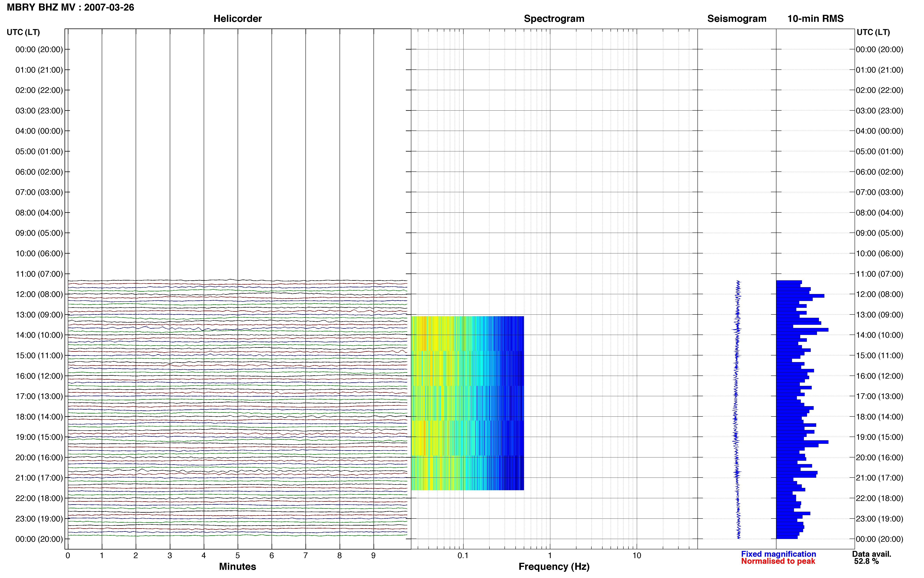
Task: Click right-axis time label '15:00 (11:00)'
Action: 879,355
